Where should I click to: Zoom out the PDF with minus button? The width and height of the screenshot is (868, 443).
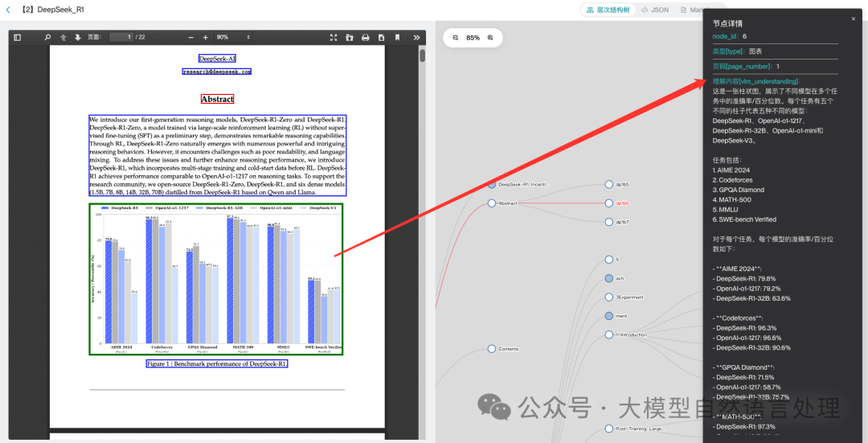point(191,38)
